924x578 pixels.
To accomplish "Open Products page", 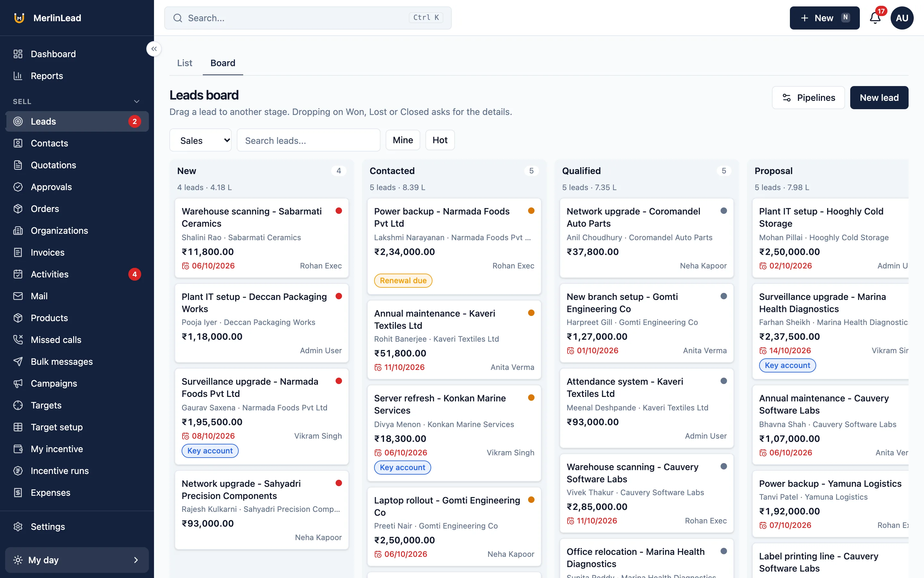I will pos(77,317).
